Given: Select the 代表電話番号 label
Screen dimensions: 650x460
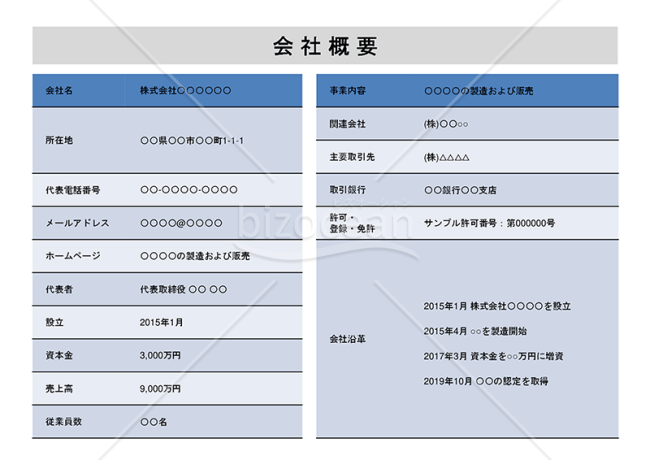Looking at the screenshot, I should point(73,189).
